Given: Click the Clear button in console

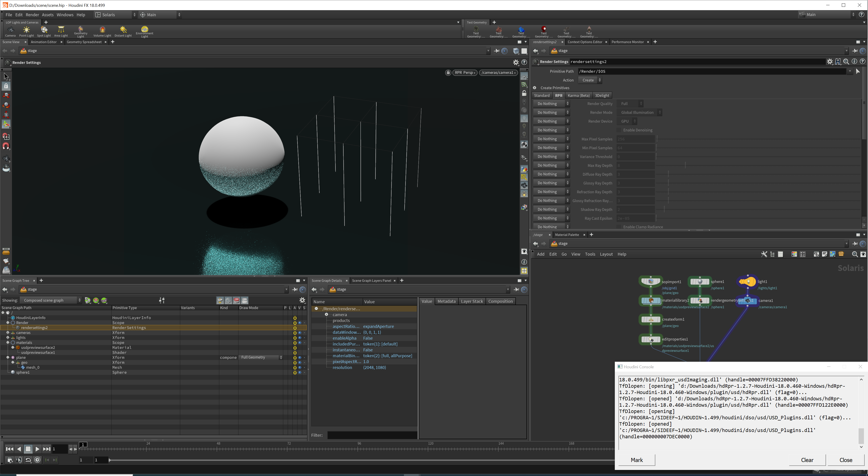Looking at the screenshot, I should click(x=807, y=460).
